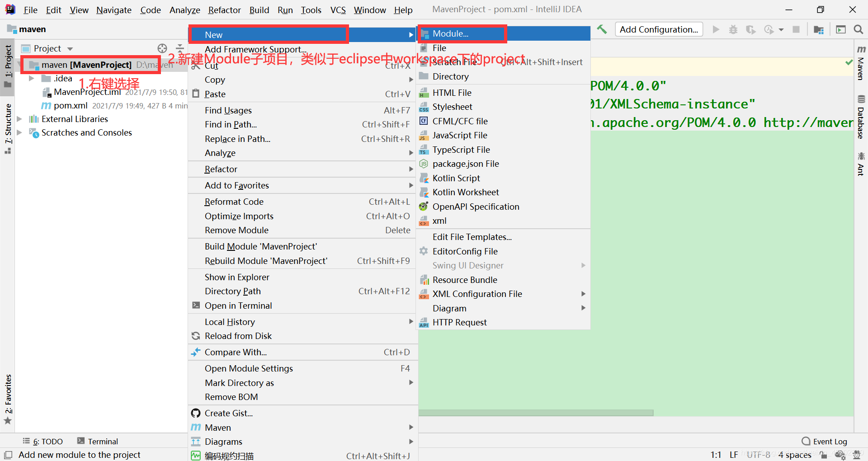Choose Find Usages in context menu
Viewport: 868px width, 461px height.
pyautogui.click(x=302, y=110)
